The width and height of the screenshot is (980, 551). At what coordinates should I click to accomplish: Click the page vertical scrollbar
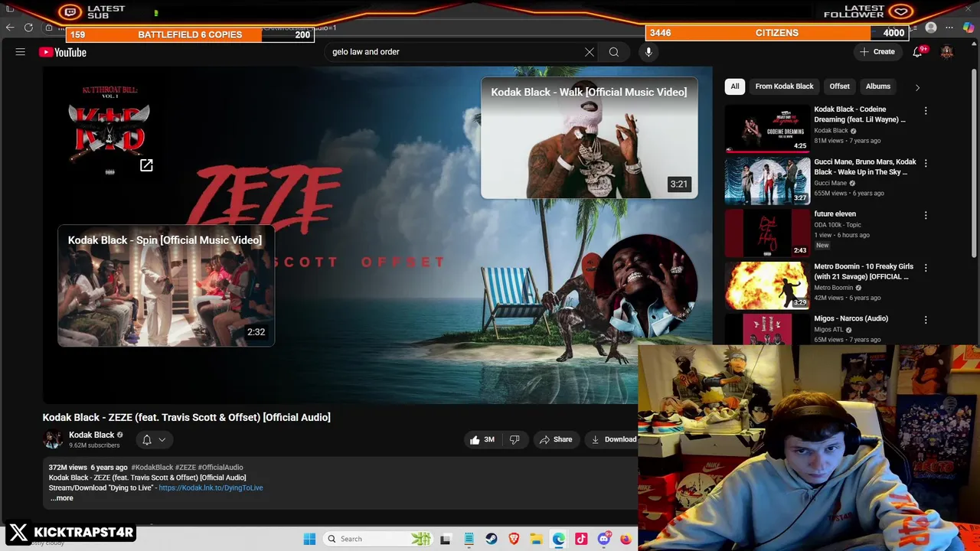974,165
